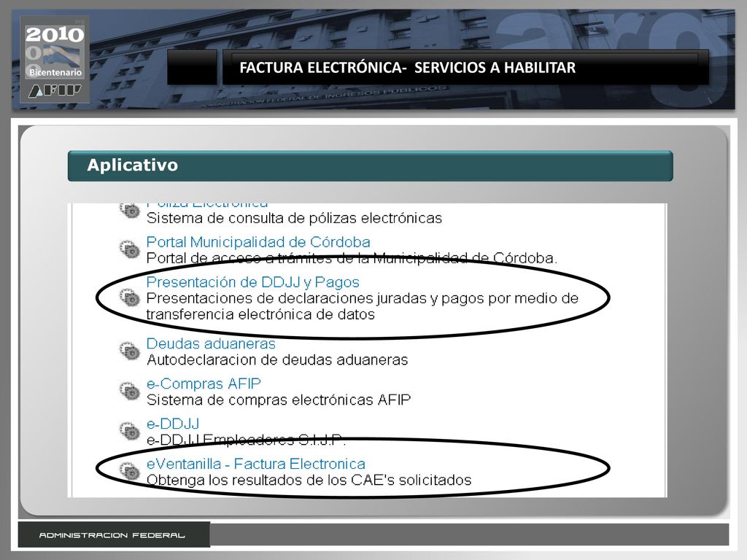
Task: Click the 'Administracion Federal' footer label
Action: coord(112,535)
